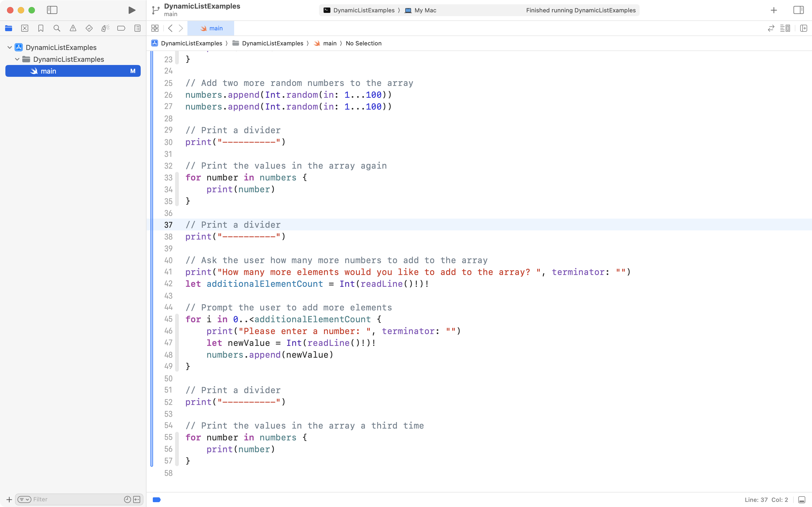Viewport: 812px width, 507px height.
Task: Hide the debug area at the bottom
Action: pos(802,499)
